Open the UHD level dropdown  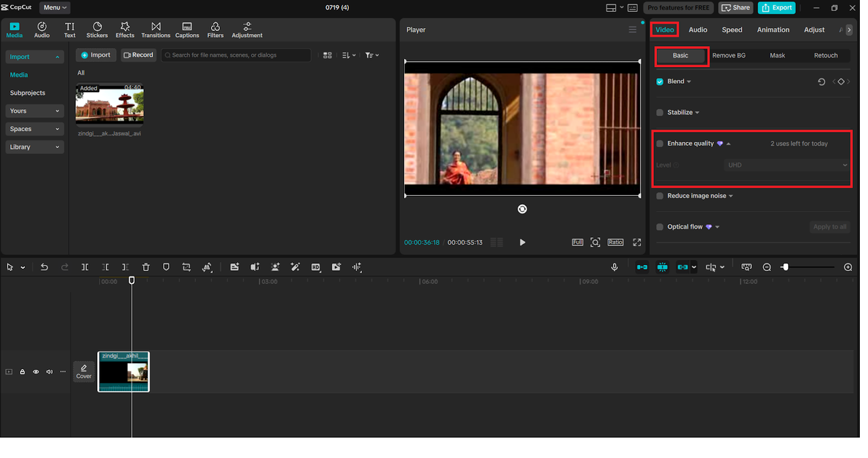pyautogui.click(x=787, y=165)
